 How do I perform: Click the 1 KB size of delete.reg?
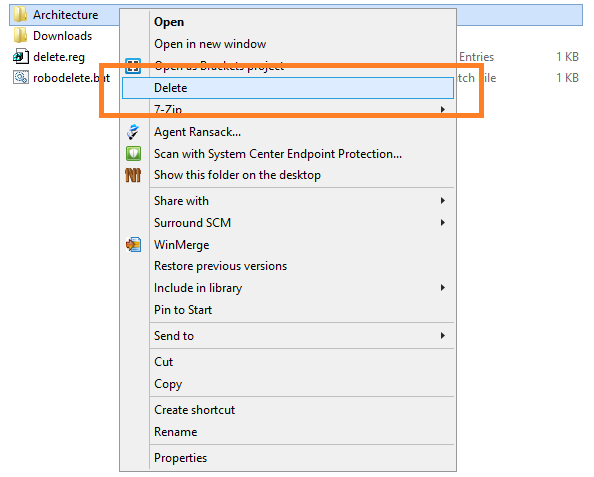pyautogui.click(x=567, y=57)
